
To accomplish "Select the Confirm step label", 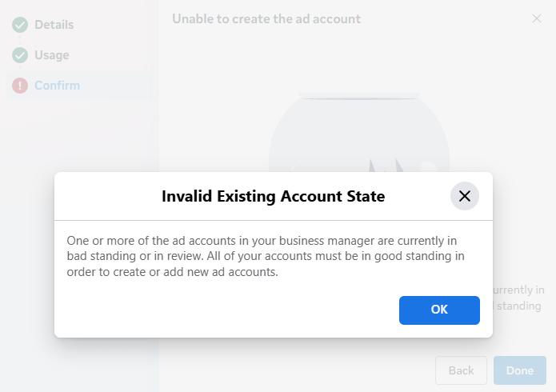I will (57, 86).
